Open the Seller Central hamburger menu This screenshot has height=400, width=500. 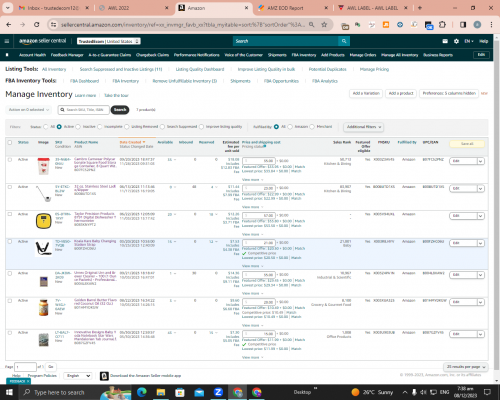pyautogui.click(x=7, y=41)
